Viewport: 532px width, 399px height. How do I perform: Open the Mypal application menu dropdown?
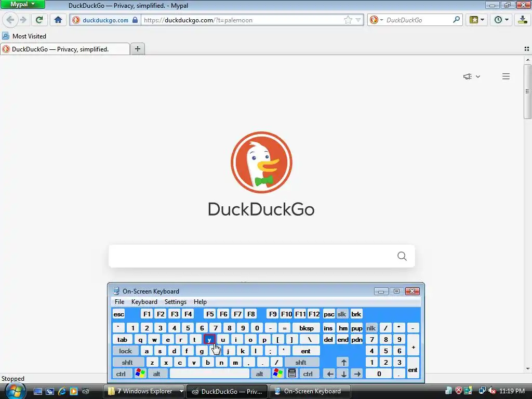coord(23,4)
